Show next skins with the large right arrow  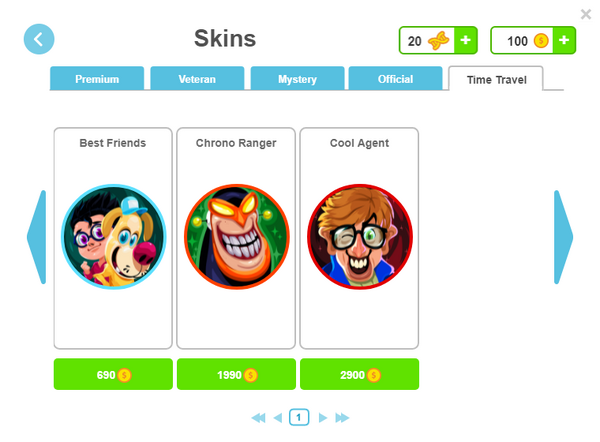click(563, 237)
